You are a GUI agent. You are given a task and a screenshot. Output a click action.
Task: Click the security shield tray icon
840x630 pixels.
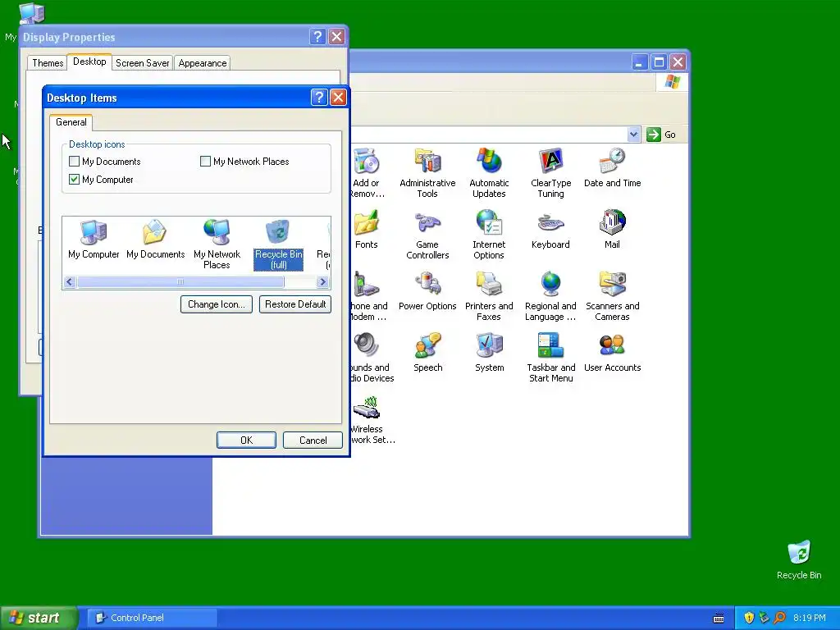[x=749, y=618]
